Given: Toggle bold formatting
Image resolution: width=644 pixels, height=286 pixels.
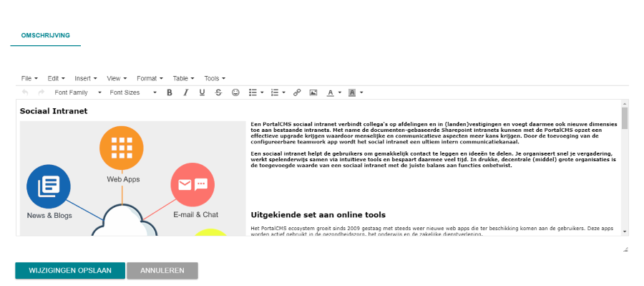Looking at the screenshot, I should pos(169,92).
